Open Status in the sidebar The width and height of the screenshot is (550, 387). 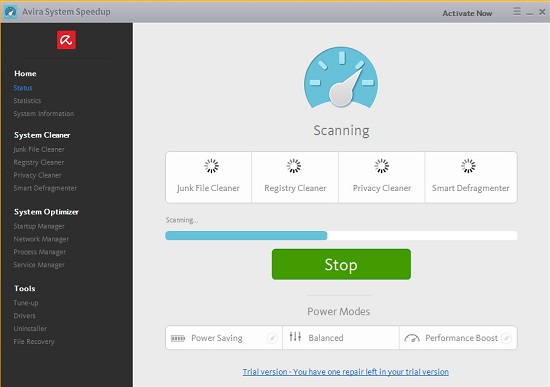pyautogui.click(x=23, y=88)
